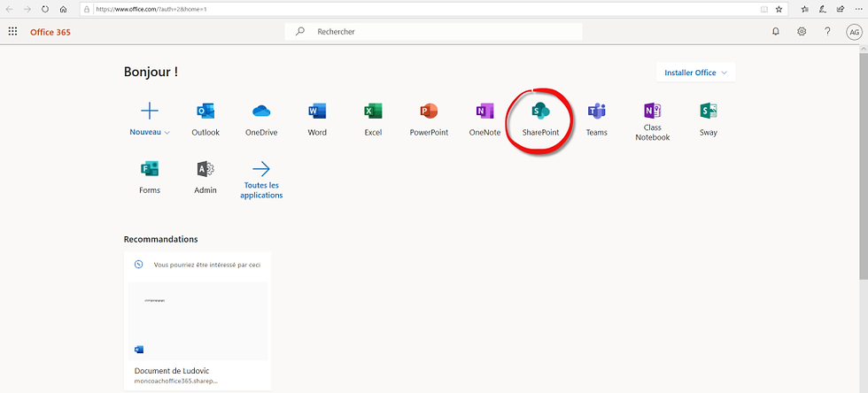This screenshot has height=393, width=868.
Task: Launch the Word app
Action: pos(317,119)
